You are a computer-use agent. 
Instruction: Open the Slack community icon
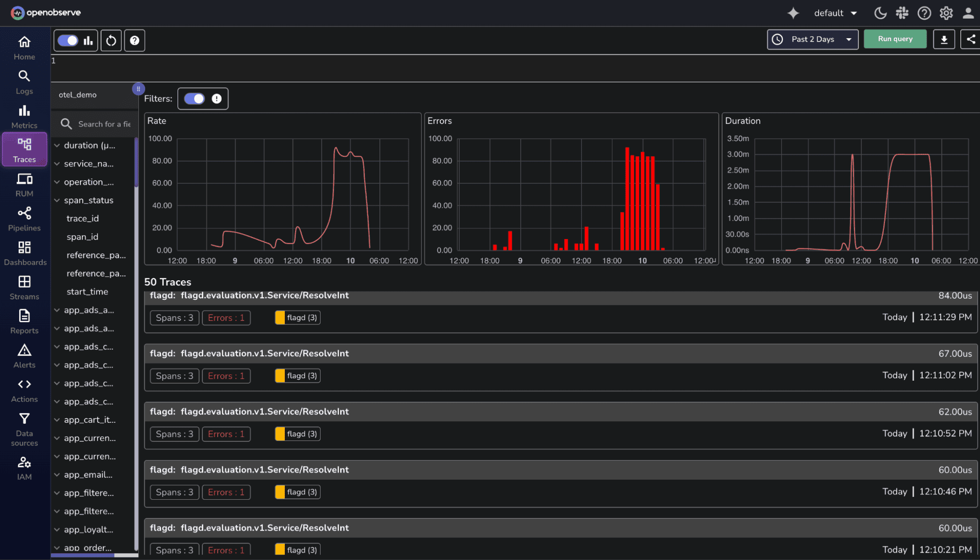[902, 13]
